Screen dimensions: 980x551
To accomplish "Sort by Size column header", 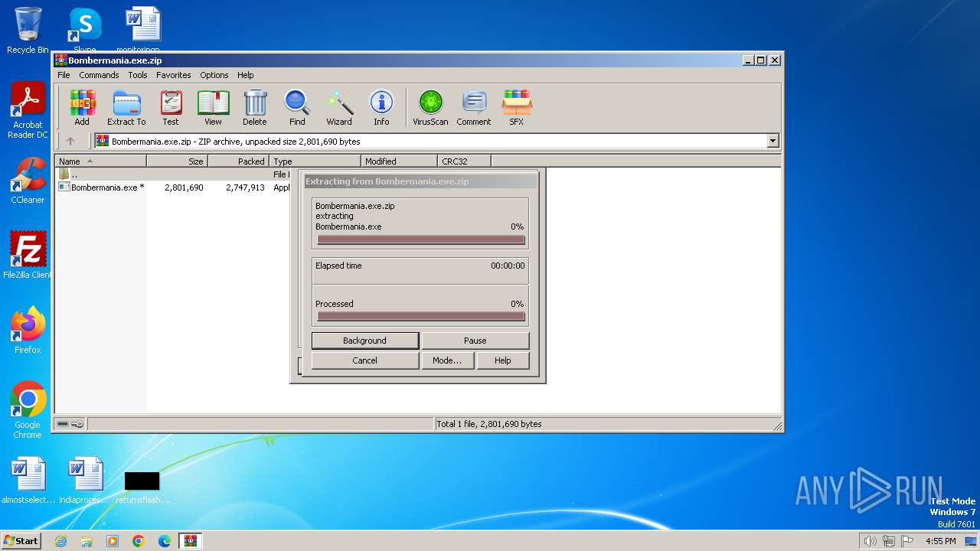I will click(178, 161).
